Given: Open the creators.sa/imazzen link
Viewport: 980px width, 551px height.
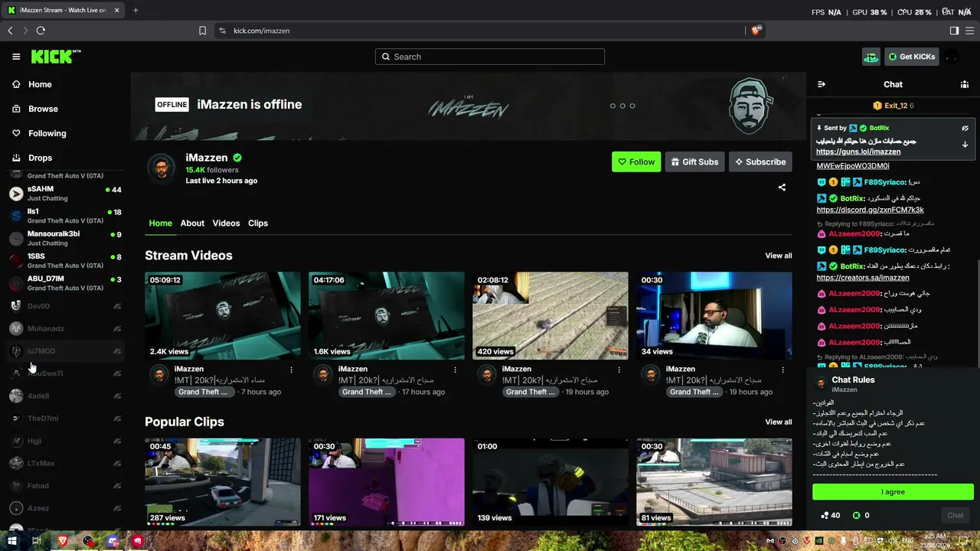Looking at the screenshot, I should [863, 278].
